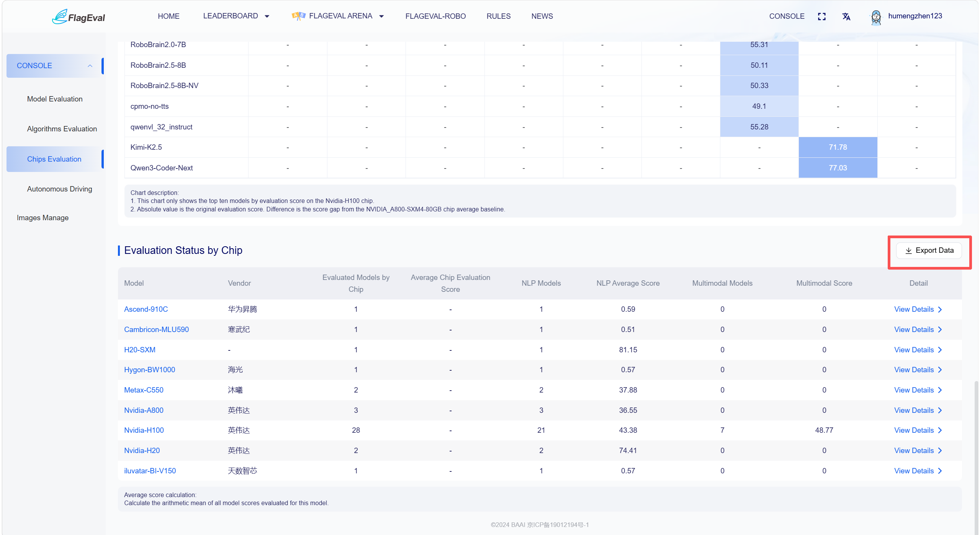Open the Cambricon-MLU590 chip link
Screen dimensions: 980x535
(156, 330)
